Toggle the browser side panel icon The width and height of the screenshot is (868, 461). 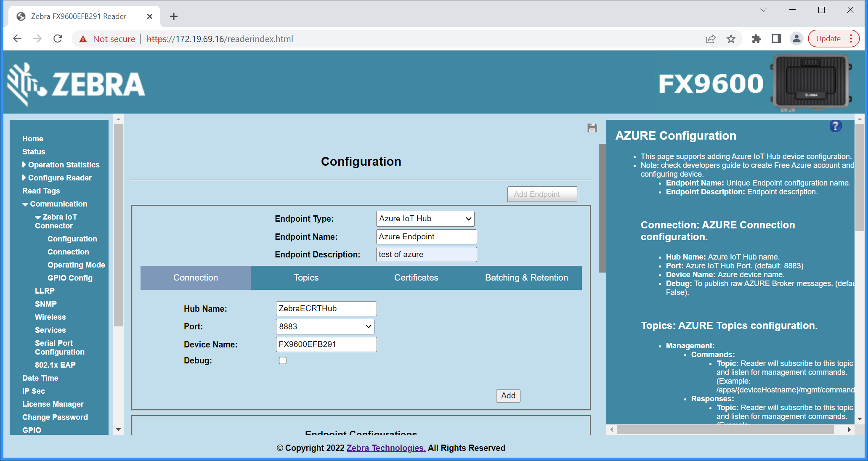click(x=777, y=39)
